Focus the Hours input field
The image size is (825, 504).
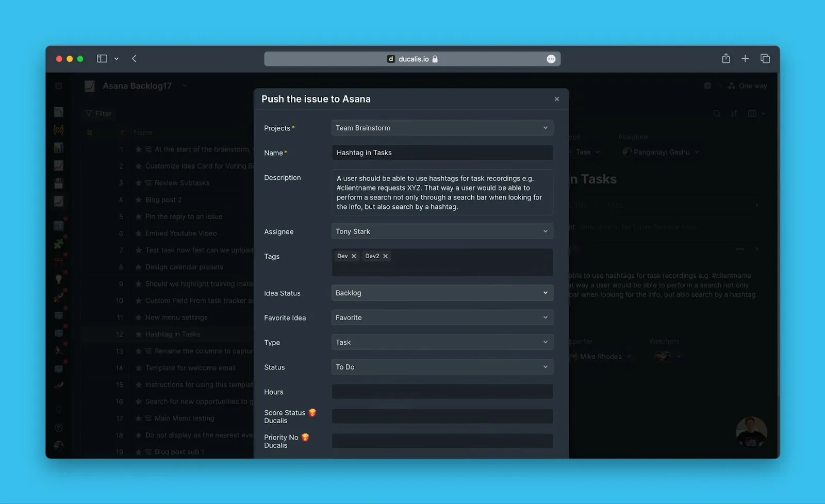(x=442, y=392)
